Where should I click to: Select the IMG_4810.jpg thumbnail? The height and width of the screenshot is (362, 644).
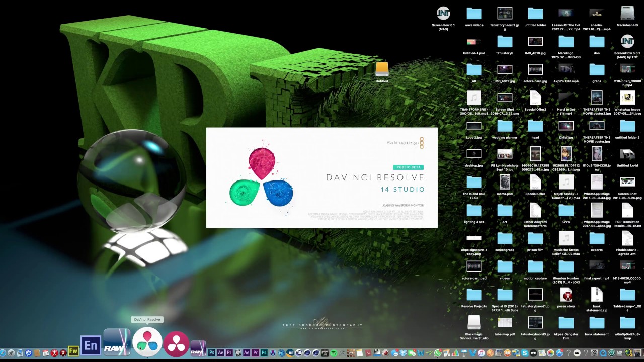click(535, 45)
